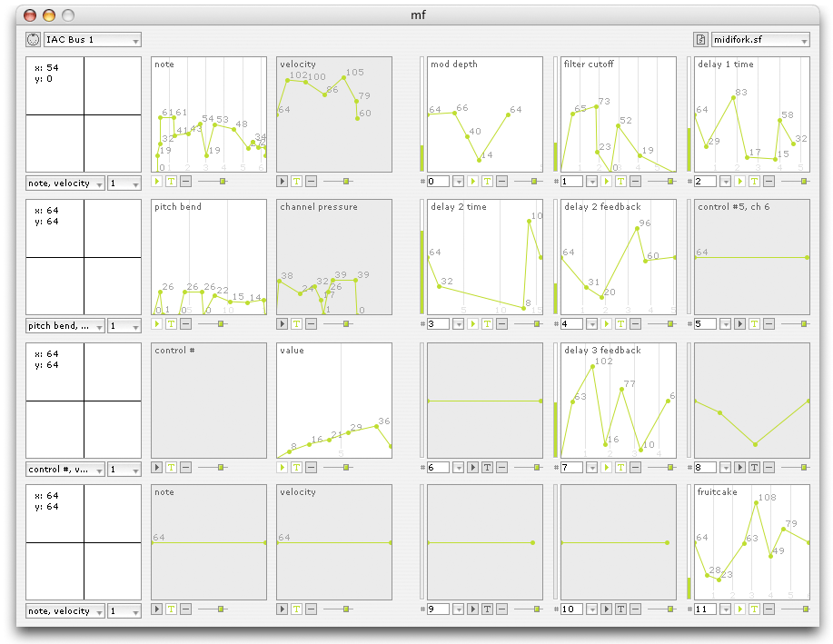Screen dimensions: 833x644
Task: Toggle the T button under the delay 2 time graph
Action: coord(487,323)
